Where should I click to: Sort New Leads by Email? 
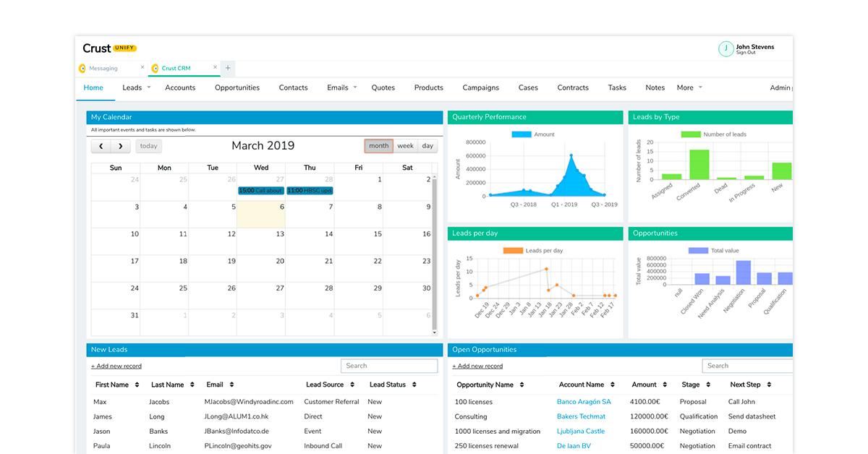point(231,385)
